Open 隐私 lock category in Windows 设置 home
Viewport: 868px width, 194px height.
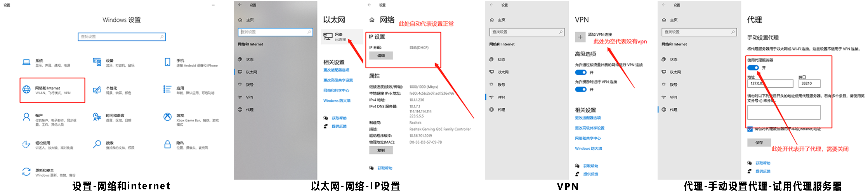(x=186, y=145)
